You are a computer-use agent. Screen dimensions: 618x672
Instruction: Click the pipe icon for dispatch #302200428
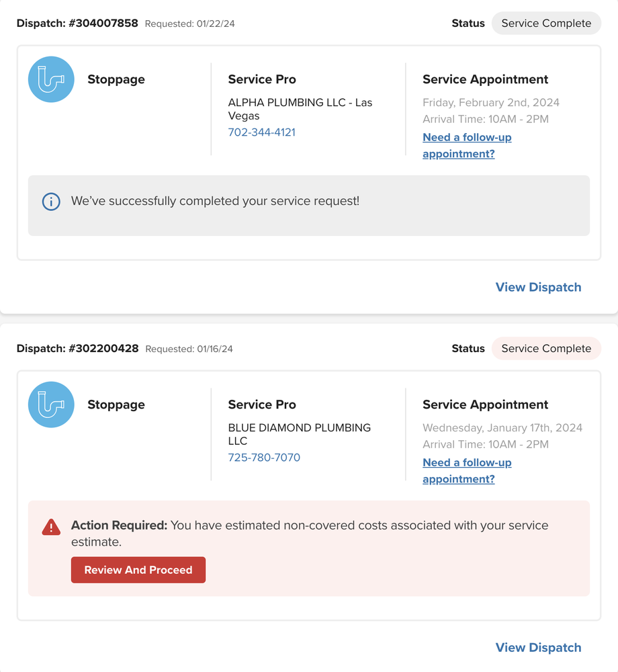51,405
